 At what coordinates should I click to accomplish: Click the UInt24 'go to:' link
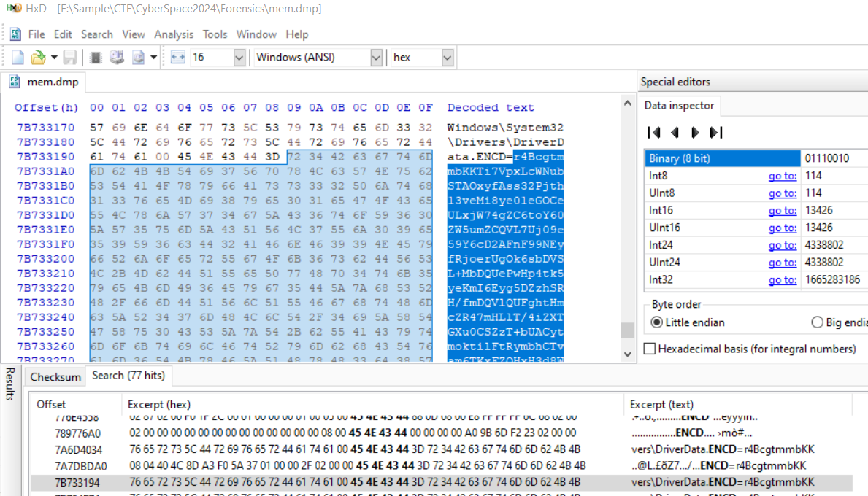coord(782,263)
